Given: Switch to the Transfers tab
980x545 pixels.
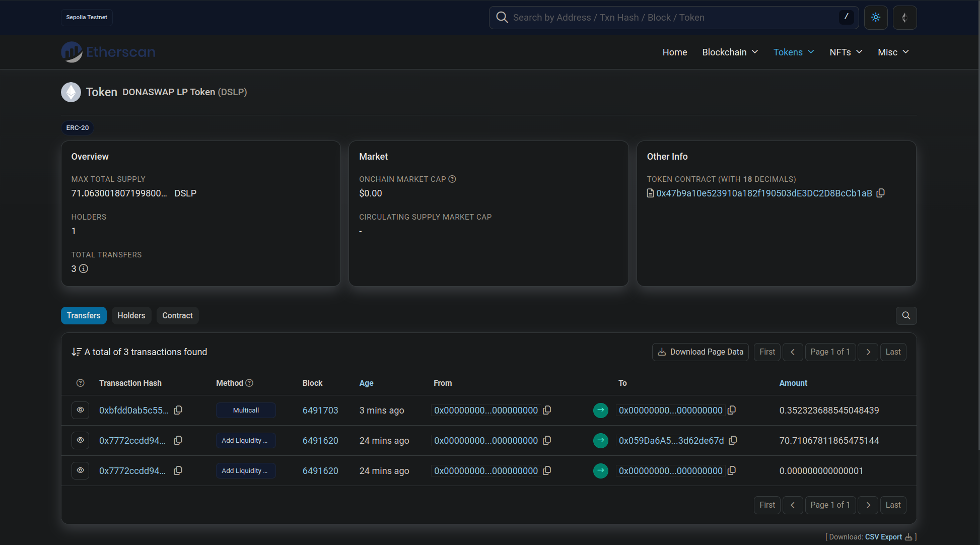Looking at the screenshot, I should tap(84, 316).
